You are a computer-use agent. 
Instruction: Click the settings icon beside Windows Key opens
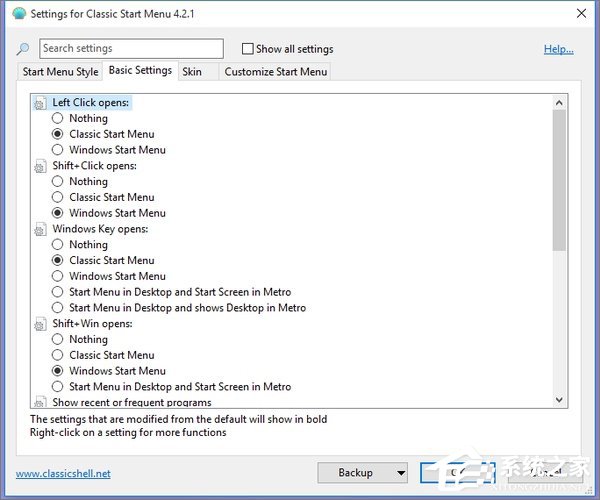coord(40,229)
